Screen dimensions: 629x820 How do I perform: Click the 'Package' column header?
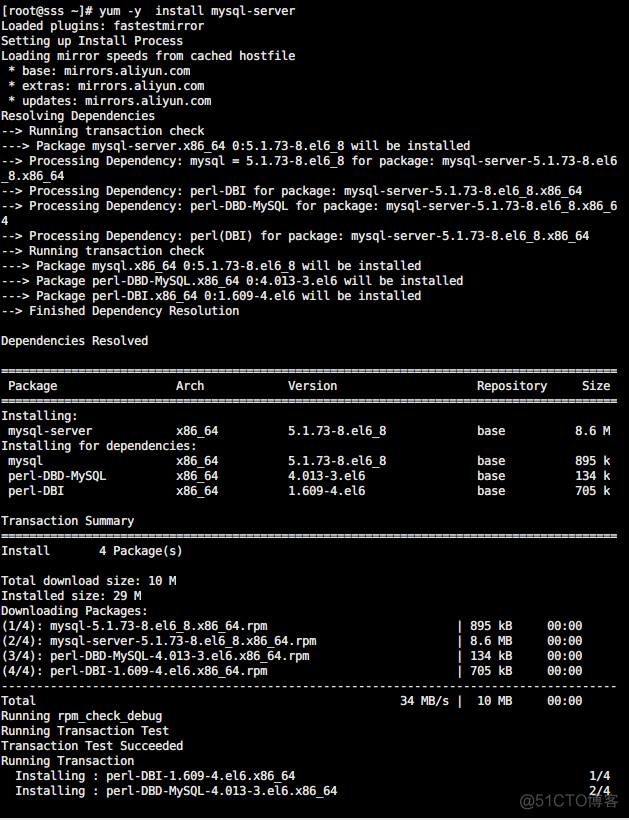tap(32, 386)
